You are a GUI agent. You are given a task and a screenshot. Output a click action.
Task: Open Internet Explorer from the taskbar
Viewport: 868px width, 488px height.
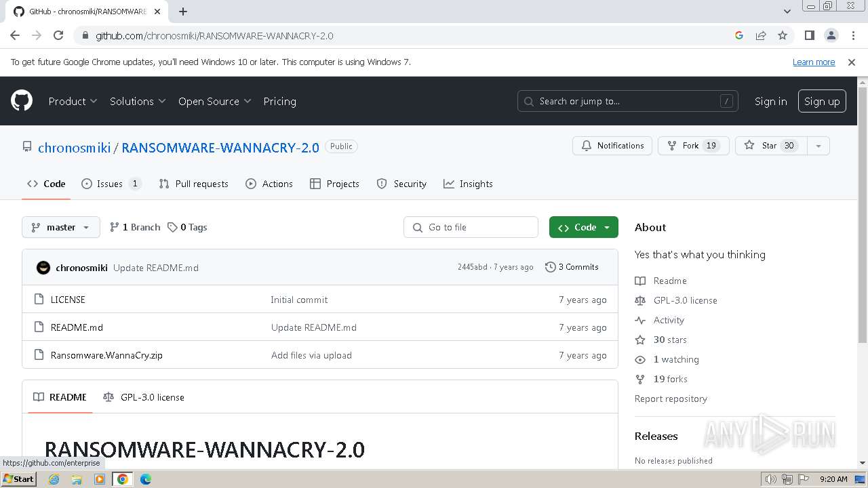(54, 479)
